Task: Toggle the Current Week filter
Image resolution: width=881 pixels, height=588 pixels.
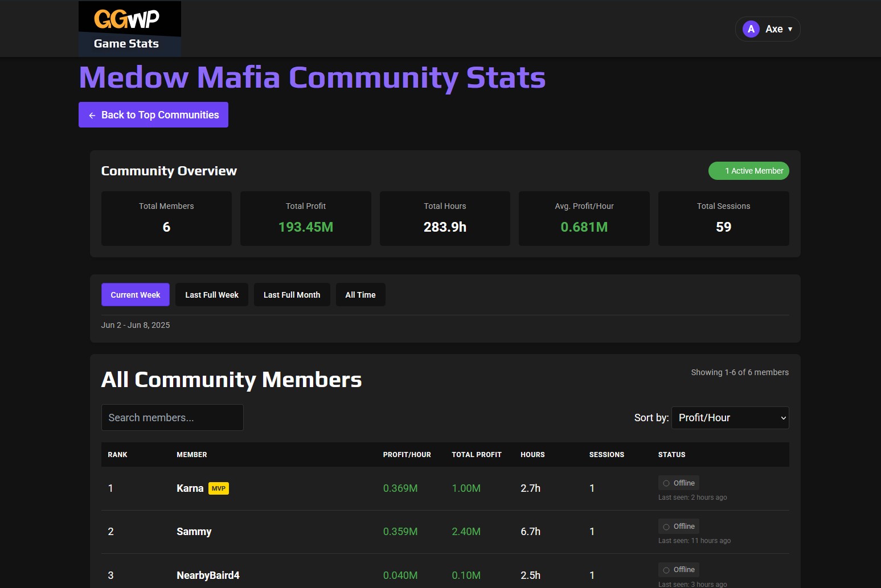Action: 135,294
